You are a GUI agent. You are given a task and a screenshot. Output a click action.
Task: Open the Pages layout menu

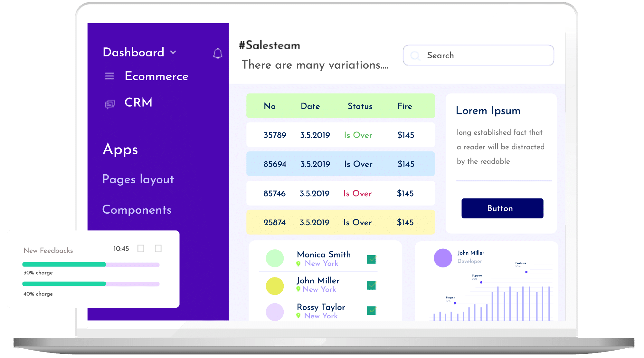tap(138, 179)
